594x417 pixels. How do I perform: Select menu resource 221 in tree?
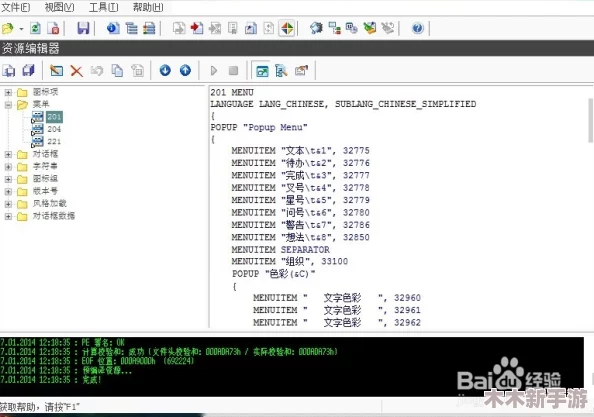point(54,142)
